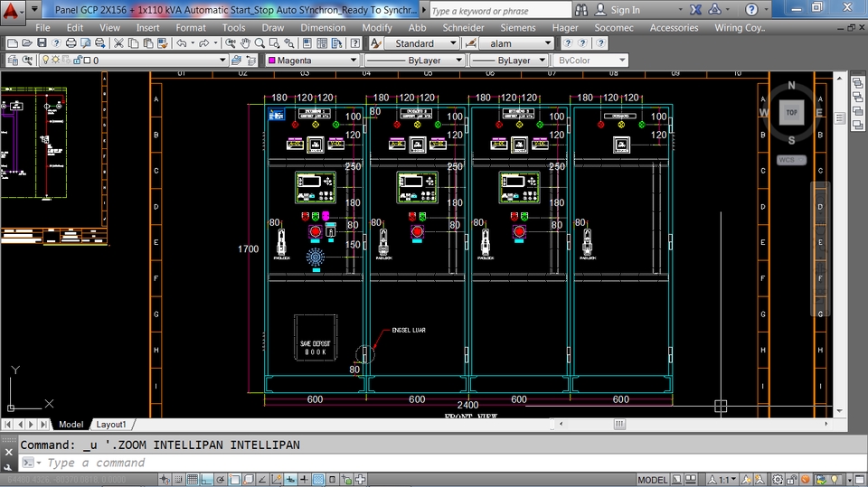Click the Publish icon
The height and width of the screenshot is (487, 868).
click(x=99, y=43)
